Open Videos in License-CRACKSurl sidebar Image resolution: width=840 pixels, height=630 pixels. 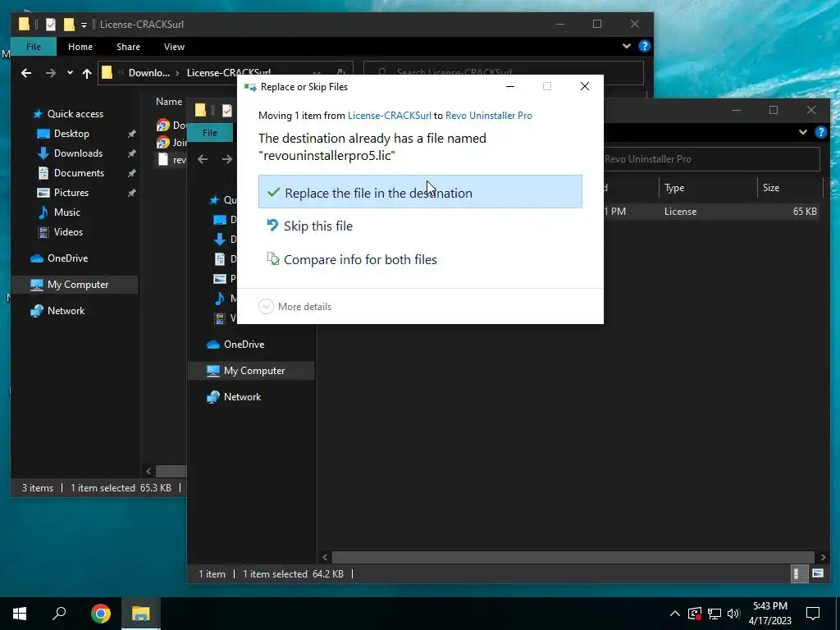(x=68, y=232)
